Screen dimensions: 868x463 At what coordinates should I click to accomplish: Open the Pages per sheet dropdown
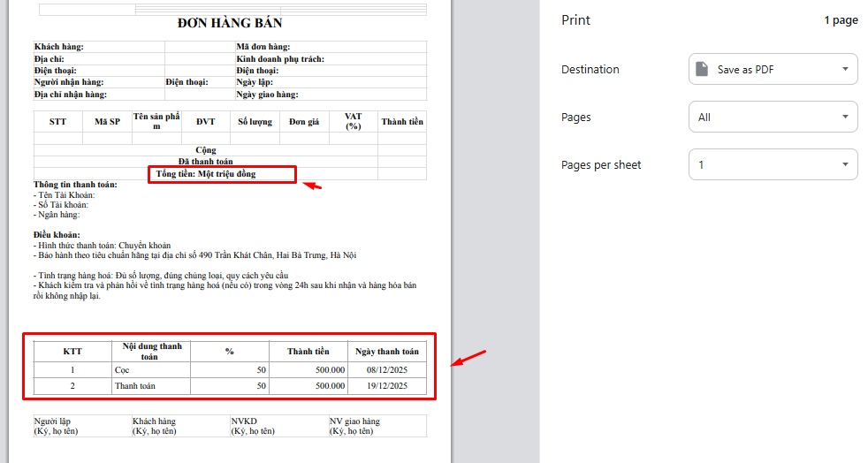point(773,165)
